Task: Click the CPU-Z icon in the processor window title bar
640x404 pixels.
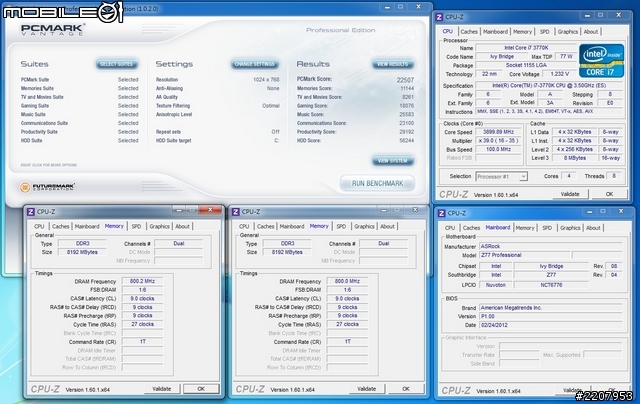Action: (x=439, y=17)
